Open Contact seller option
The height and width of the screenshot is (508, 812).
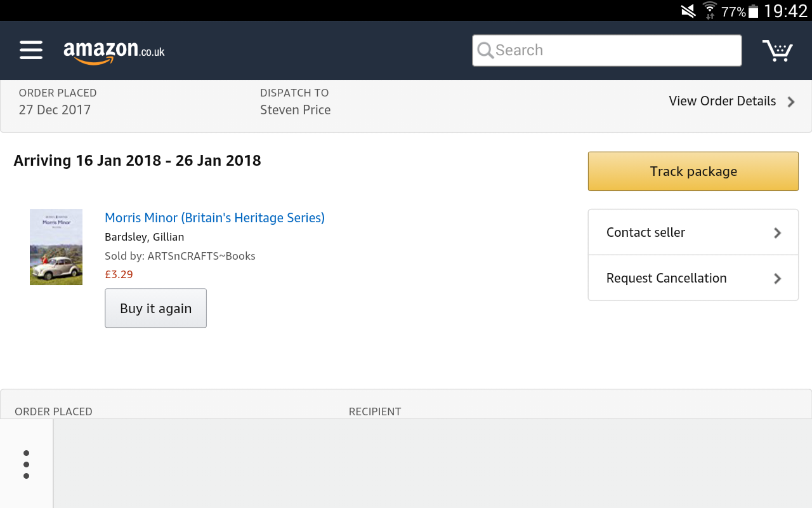pos(693,232)
